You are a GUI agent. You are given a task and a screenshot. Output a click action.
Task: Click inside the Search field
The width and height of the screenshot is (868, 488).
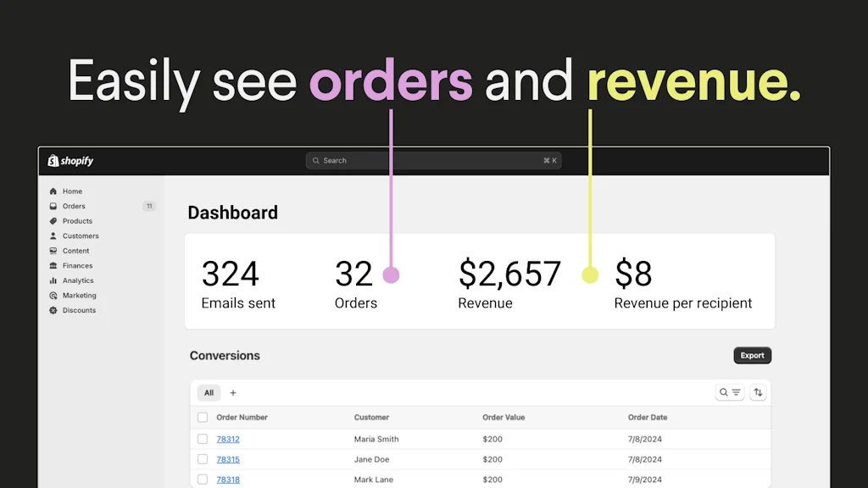pos(433,160)
